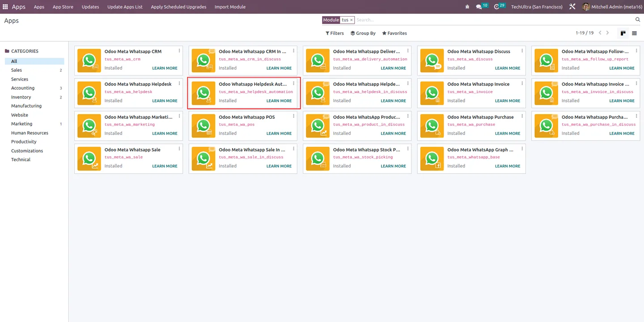Open the Filters dropdown
This screenshot has width=644, height=322.
click(335, 33)
